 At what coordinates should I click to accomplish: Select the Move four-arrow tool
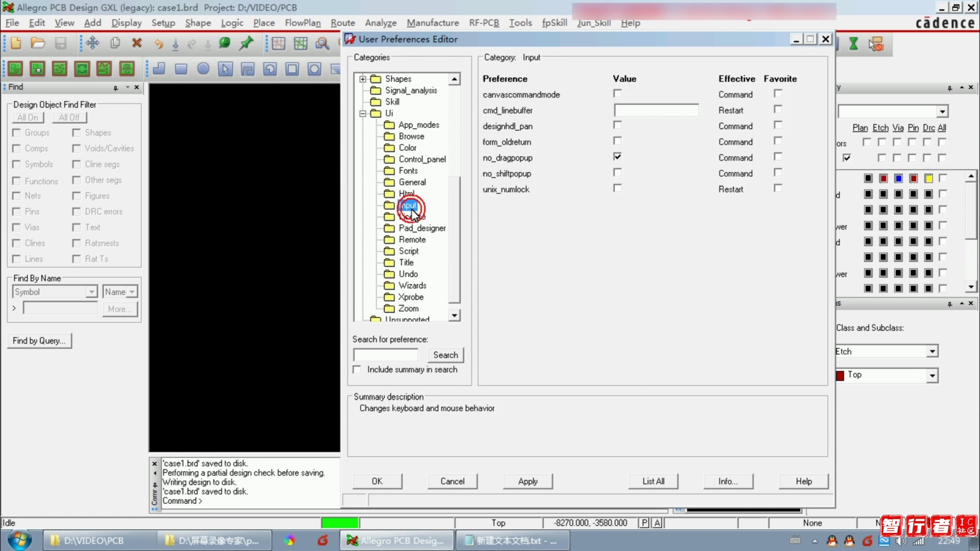92,43
